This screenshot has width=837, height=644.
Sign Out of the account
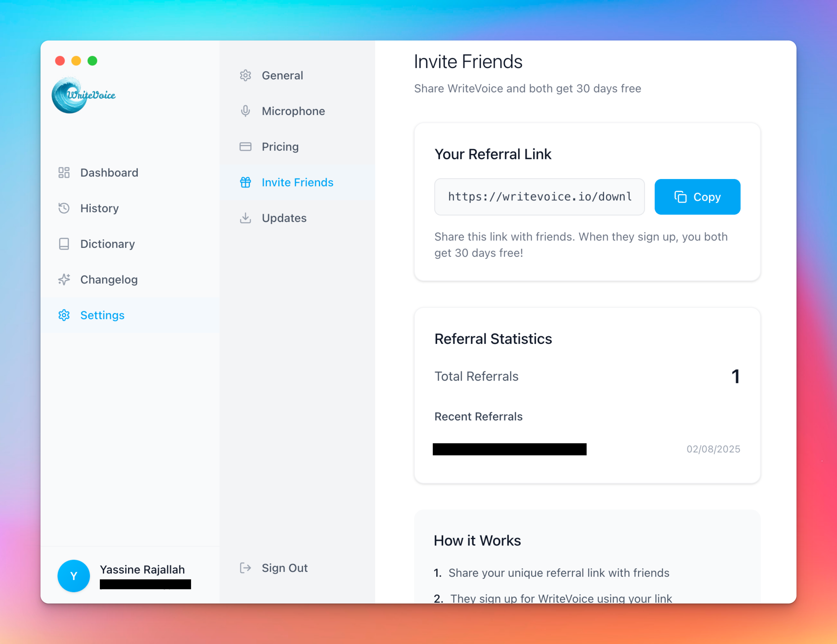point(297,568)
